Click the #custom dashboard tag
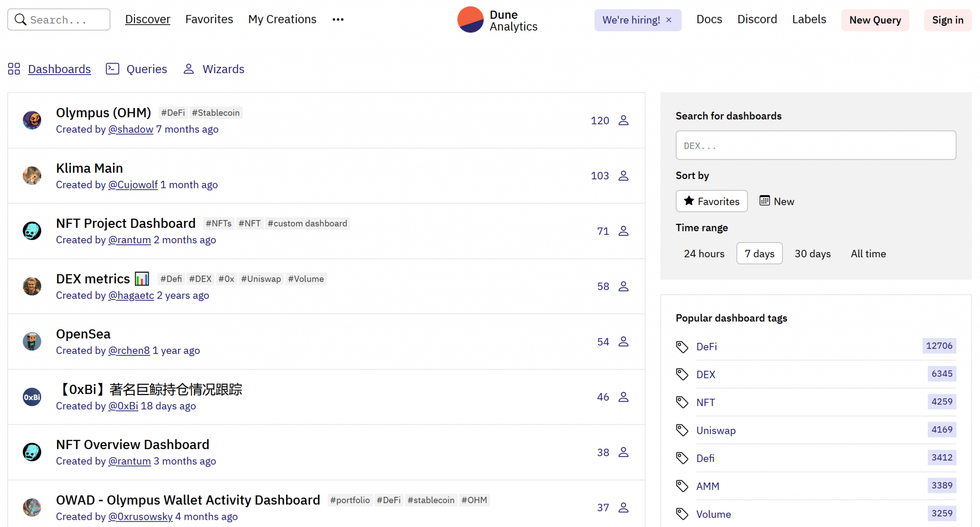980x527 pixels. point(307,223)
